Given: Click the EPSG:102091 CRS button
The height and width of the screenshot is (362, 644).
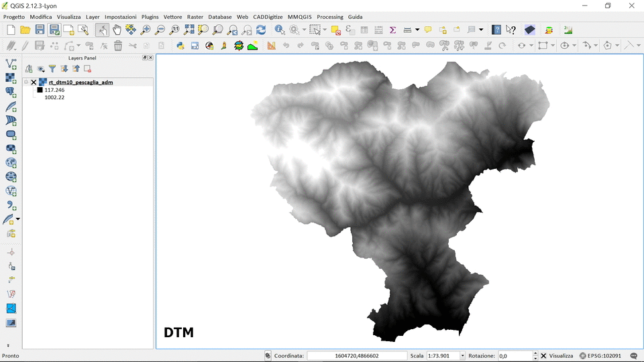Looking at the screenshot, I should tap(600, 356).
